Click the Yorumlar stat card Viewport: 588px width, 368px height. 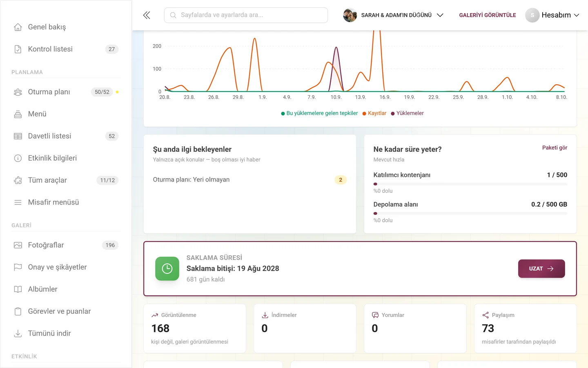[x=415, y=328]
